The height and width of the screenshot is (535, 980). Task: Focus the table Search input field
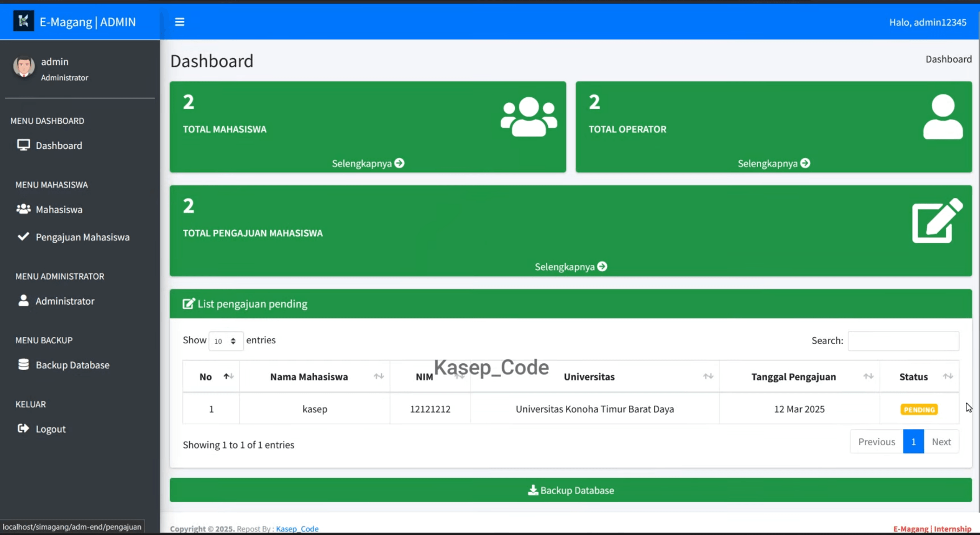(x=903, y=341)
